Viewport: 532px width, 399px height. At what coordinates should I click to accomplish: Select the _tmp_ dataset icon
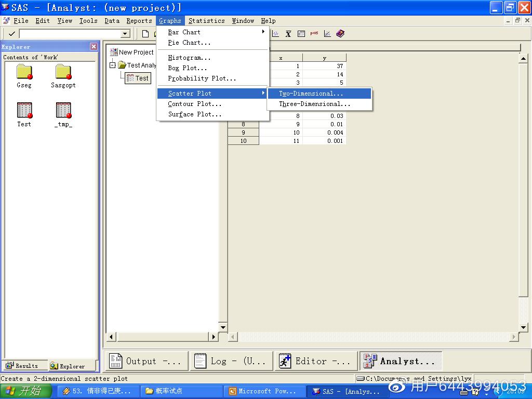[63, 111]
